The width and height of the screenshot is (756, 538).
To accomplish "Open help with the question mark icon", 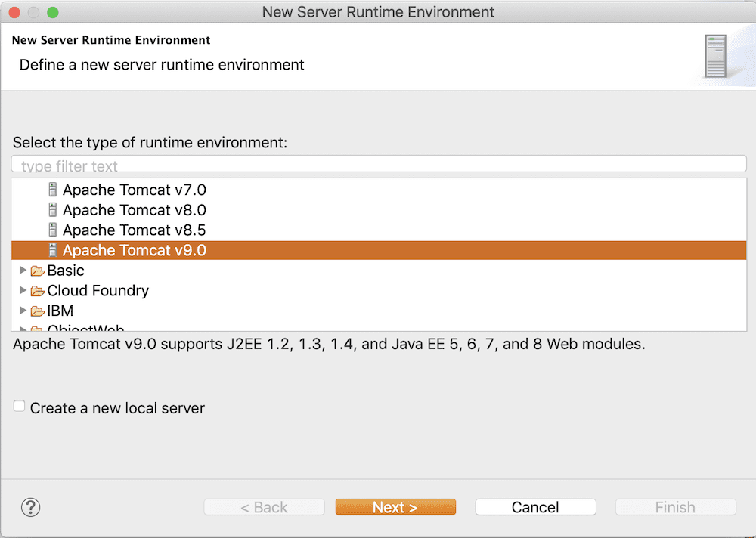I will click(31, 507).
